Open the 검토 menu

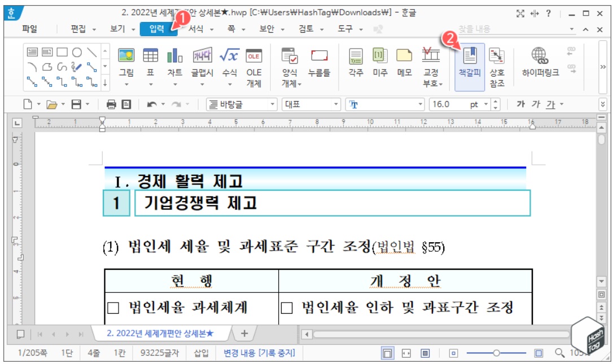[x=306, y=29]
